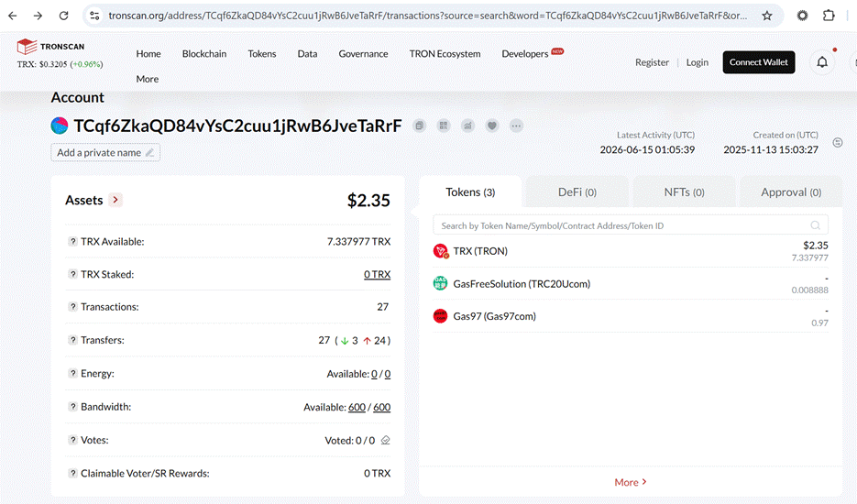Switch the UTC time display format icon
Screen dimensions: 857x504
[x=838, y=143]
